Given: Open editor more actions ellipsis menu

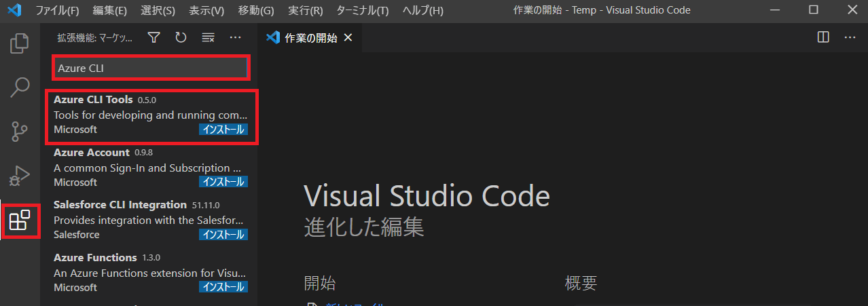Looking at the screenshot, I should point(850,37).
